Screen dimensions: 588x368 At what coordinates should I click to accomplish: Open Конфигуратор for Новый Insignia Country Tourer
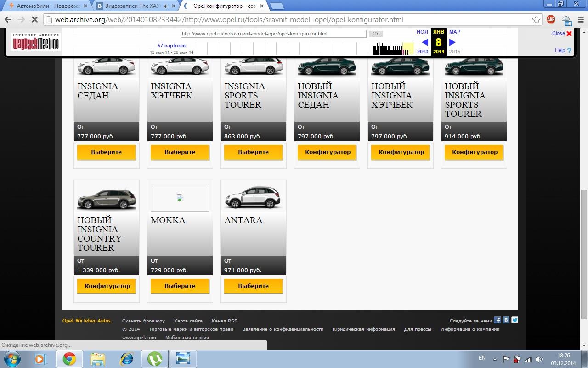(107, 286)
